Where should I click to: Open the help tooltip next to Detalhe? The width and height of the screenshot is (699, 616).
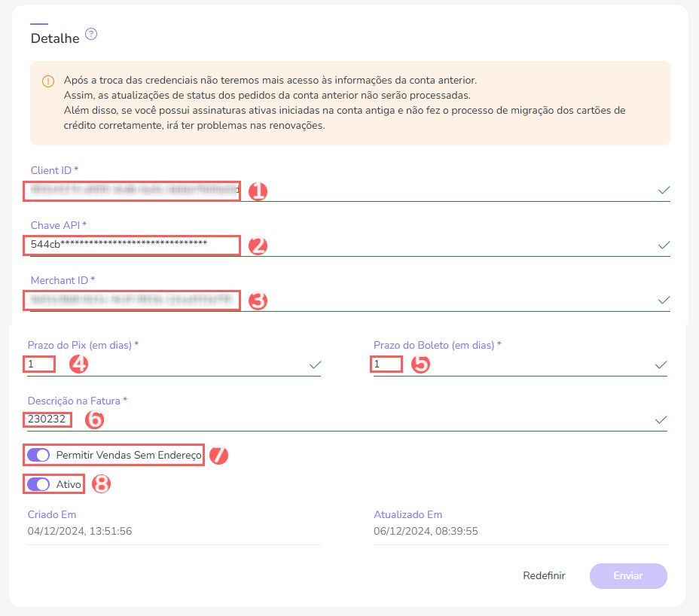point(90,34)
